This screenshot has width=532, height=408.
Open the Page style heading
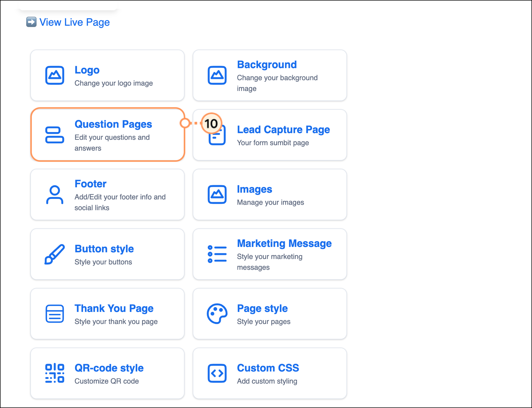click(262, 309)
